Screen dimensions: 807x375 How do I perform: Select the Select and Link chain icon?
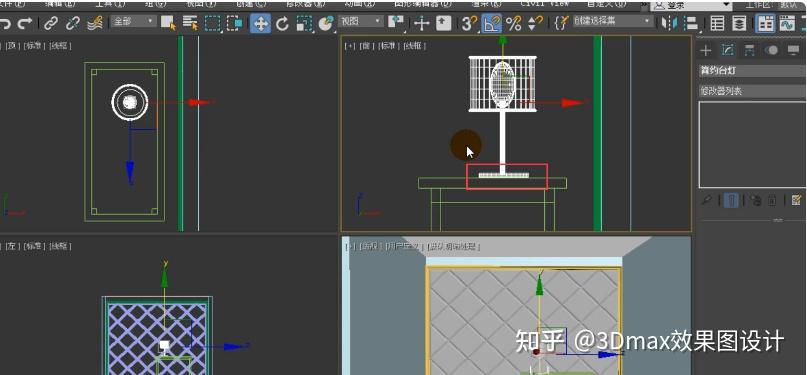(x=50, y=23)
